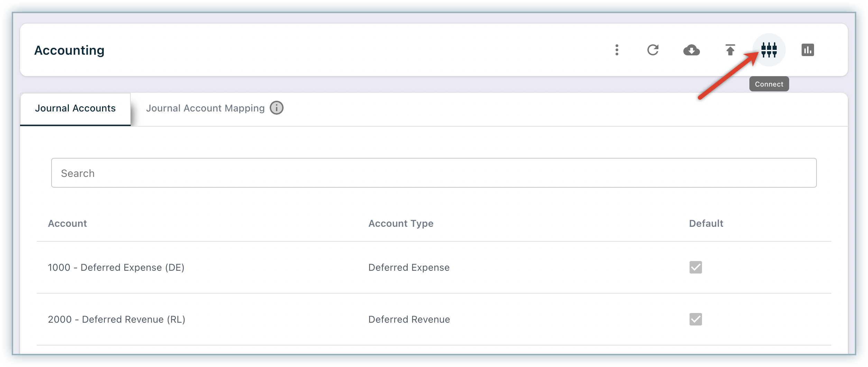
Task: Click the Default column header
Action: coord(706,224)
